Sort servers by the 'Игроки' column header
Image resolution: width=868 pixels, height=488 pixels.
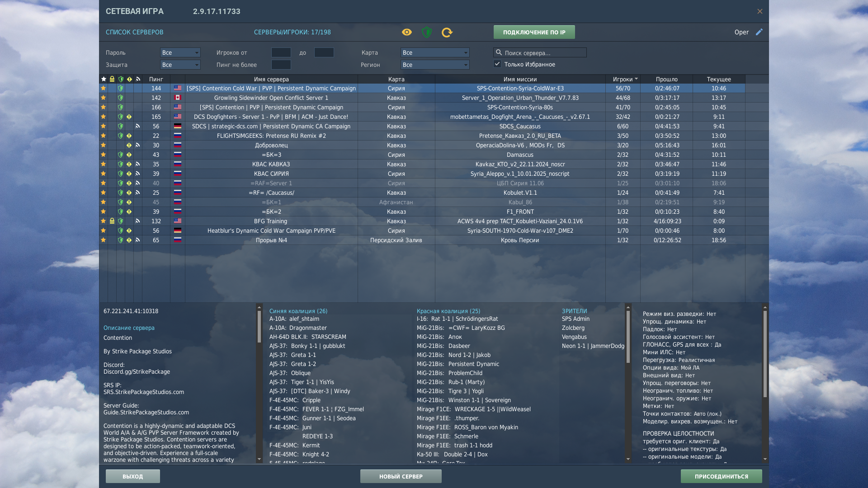point(623,79)
